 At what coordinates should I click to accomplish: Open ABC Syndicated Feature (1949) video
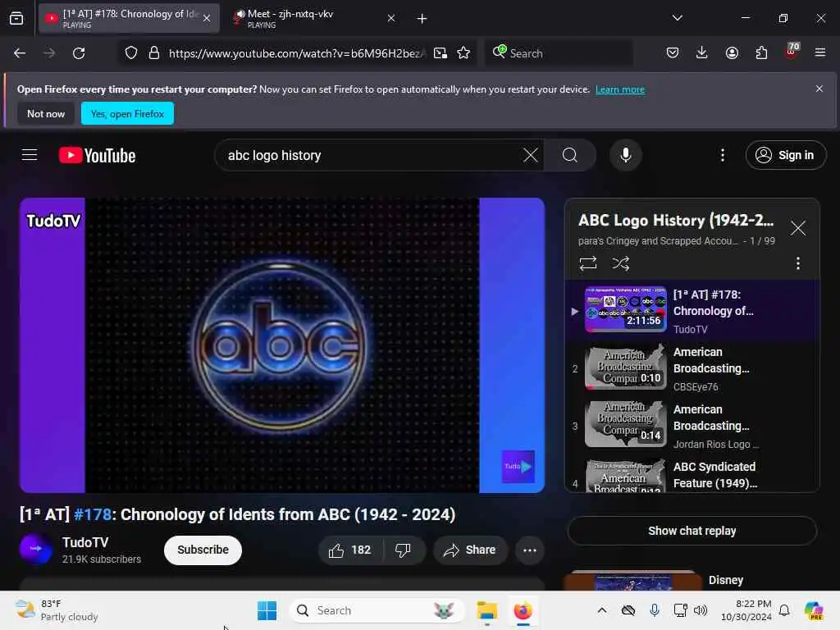point(692,475)
